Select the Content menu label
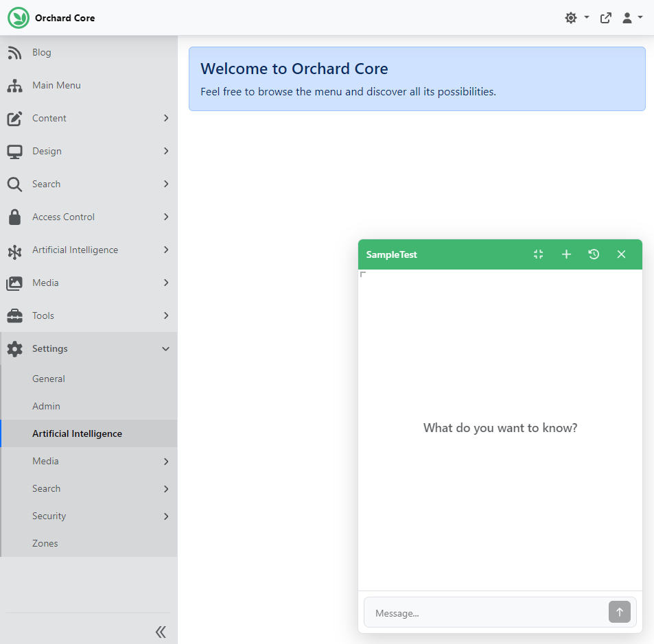 point(49,119)
